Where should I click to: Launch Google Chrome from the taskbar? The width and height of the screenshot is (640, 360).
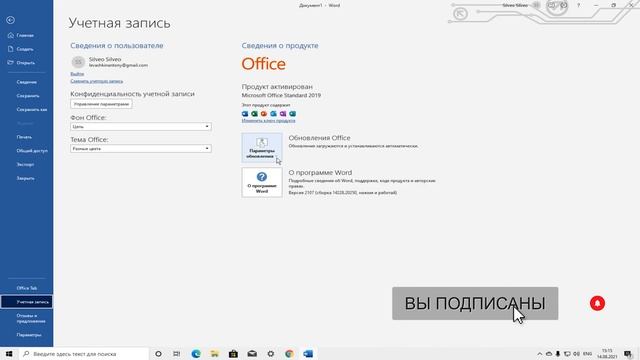click(289, 354)
